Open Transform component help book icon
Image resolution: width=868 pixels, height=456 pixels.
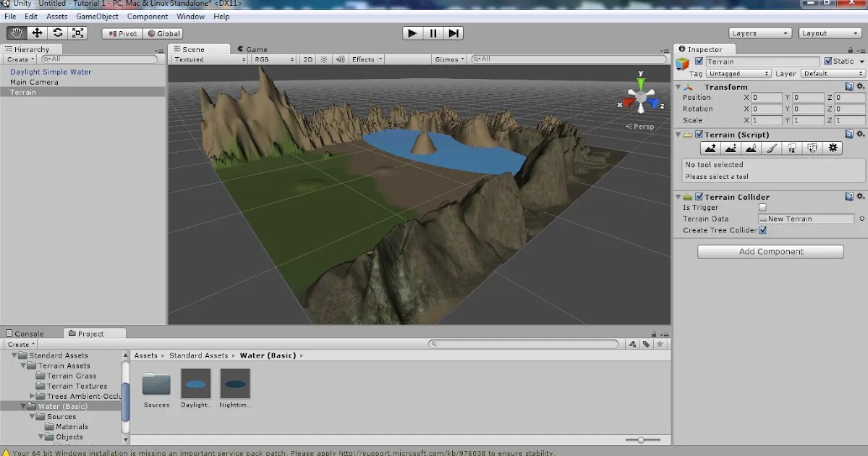coord(849,87)
